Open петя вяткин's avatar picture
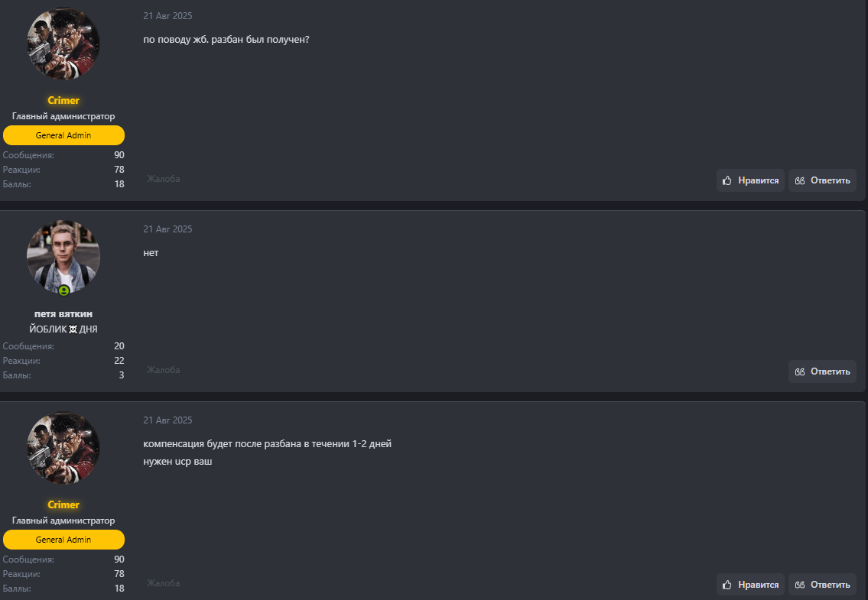 (x=63, y=256)
